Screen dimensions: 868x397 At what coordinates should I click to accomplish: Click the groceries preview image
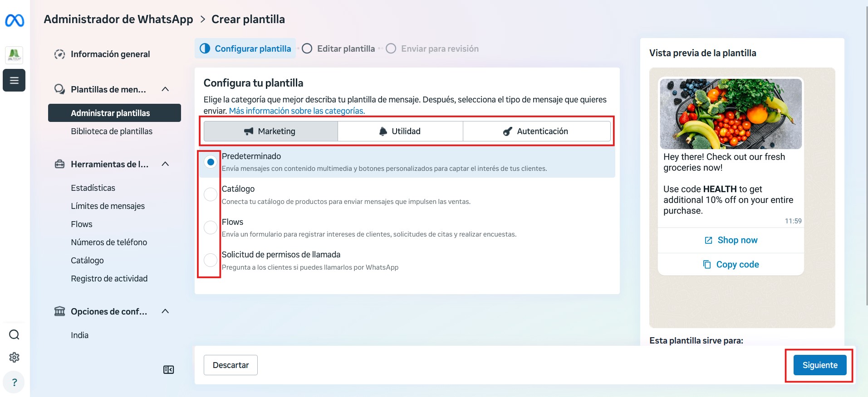(731, 114)
